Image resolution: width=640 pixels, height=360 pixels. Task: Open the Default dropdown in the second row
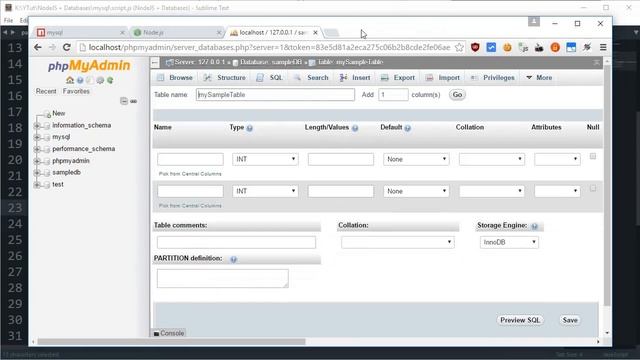click(416, 191)
